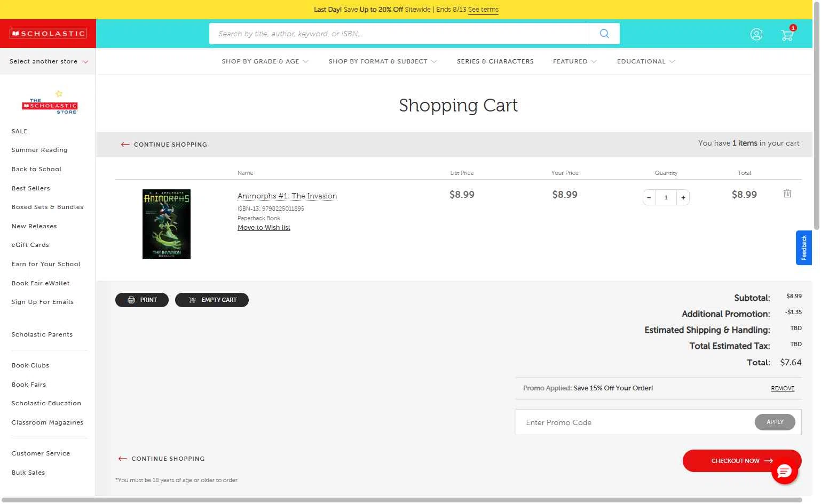Click bottom Continue Shopping link
Image resolution: width=821 pixels, height=504 pixels.
click(x=162, y=459)
